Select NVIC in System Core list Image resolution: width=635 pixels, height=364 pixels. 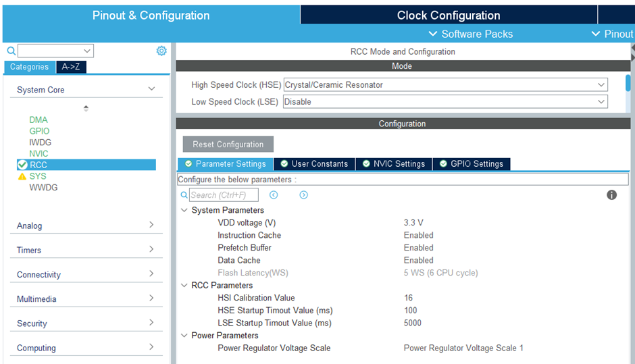[x=39, y=154]
